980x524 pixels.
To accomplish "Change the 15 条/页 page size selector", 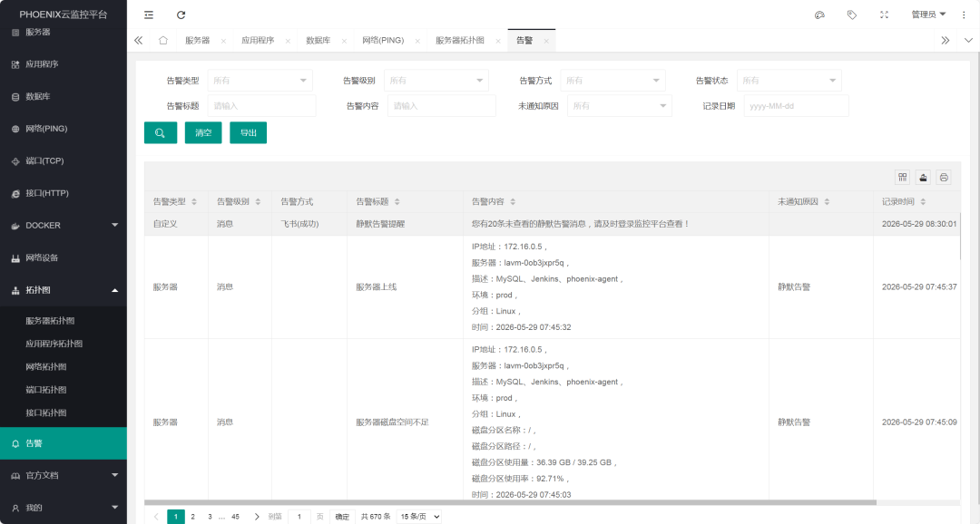I will (419, 517).
